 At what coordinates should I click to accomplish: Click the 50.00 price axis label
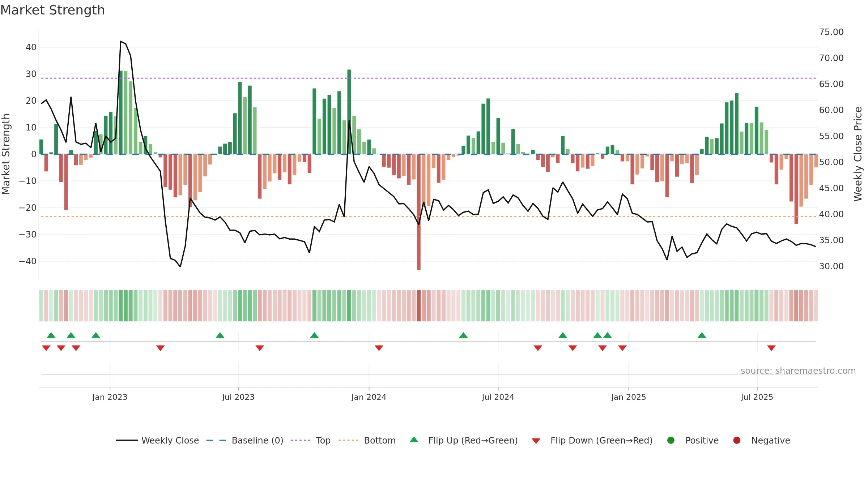(x=831, y=162)
